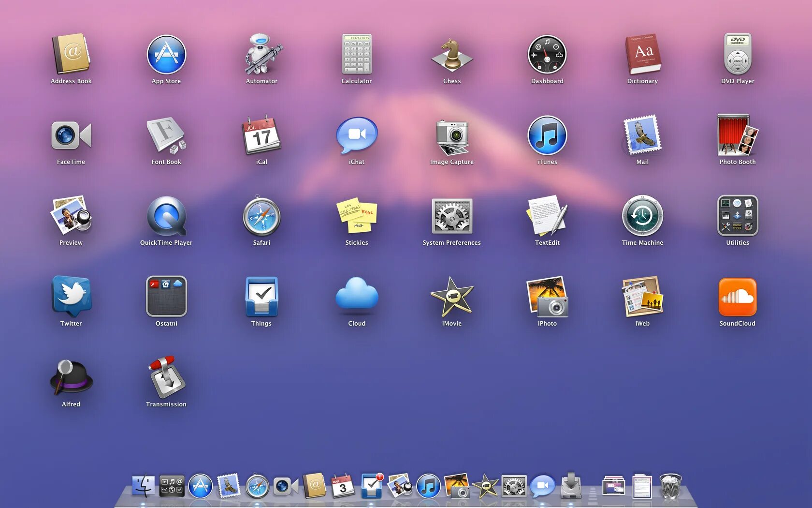Viewport: 812px width, 508px height.
Task: Open Font Book
Action: pyautogui.click(x=166, y=135)
